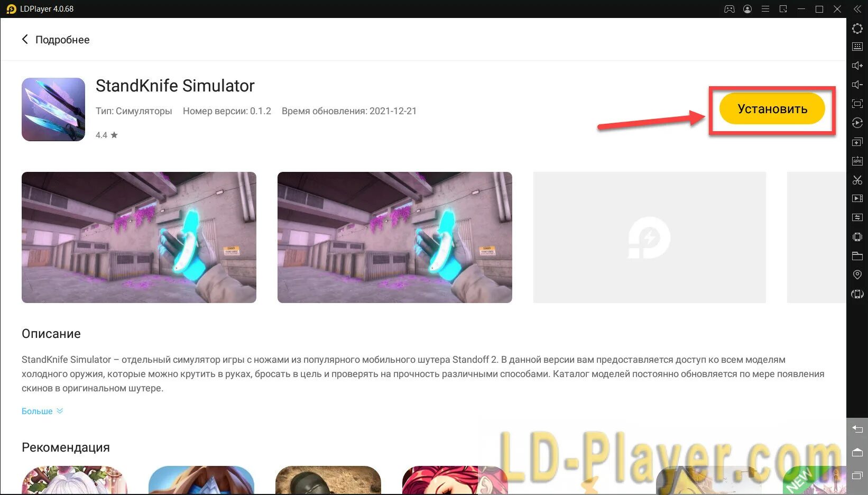The image size is (868, 495).
Task: Click the Android back button in sidebar
Action: [x=857, y=429]
